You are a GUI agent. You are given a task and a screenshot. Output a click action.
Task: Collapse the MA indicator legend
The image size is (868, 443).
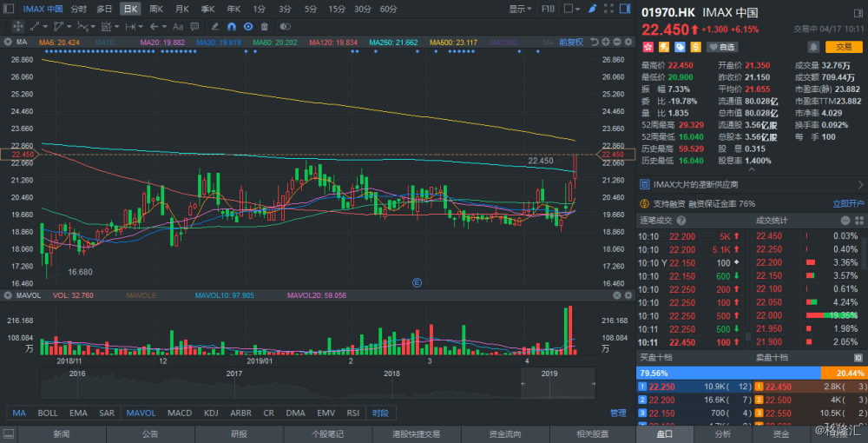[x=8, y=41]
